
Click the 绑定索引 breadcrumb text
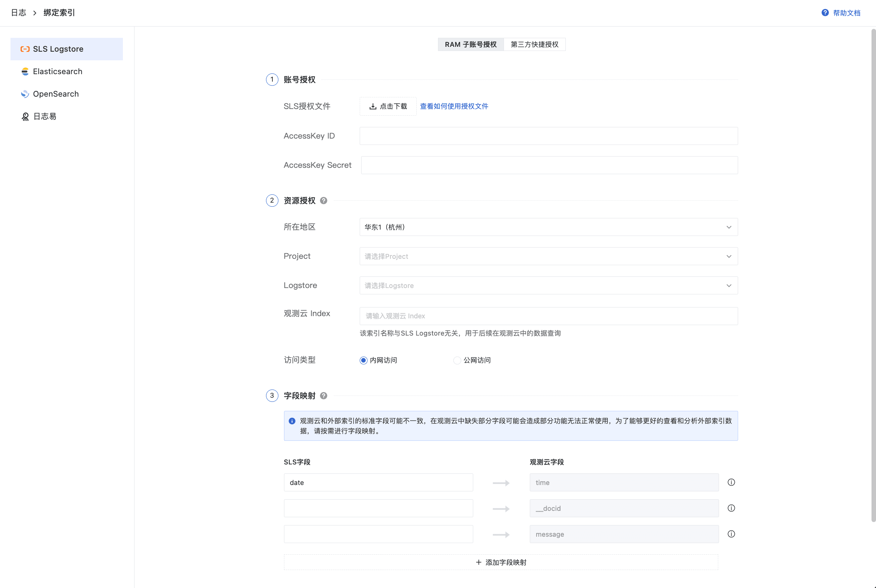pos(59,13)
